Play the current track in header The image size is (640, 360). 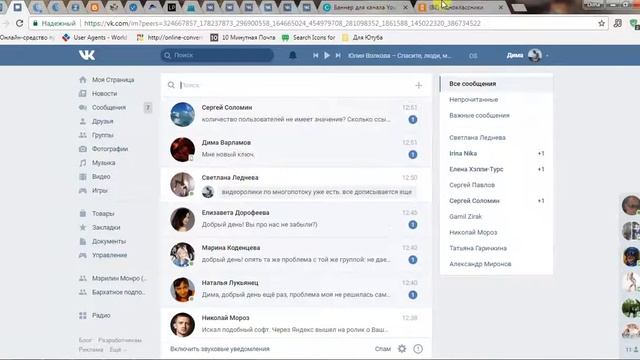(x=327, y=55)
